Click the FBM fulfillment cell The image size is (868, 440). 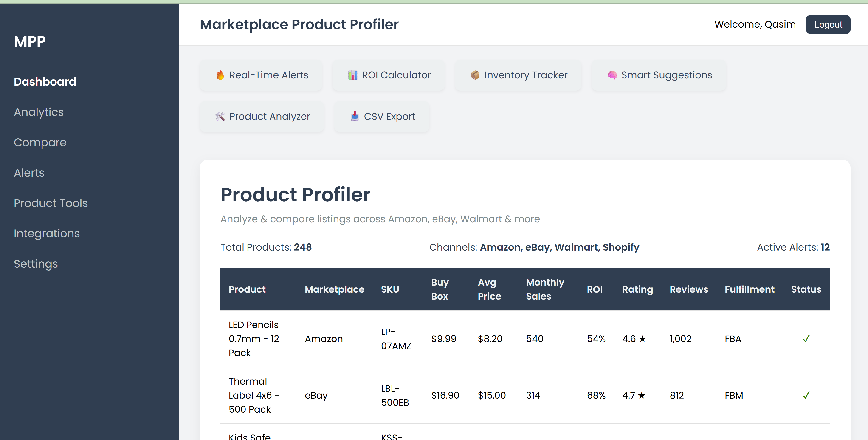[734, 395]
